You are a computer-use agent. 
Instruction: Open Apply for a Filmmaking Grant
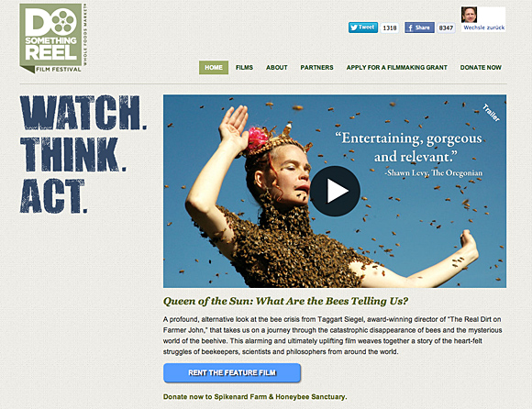tap(396, 68)
